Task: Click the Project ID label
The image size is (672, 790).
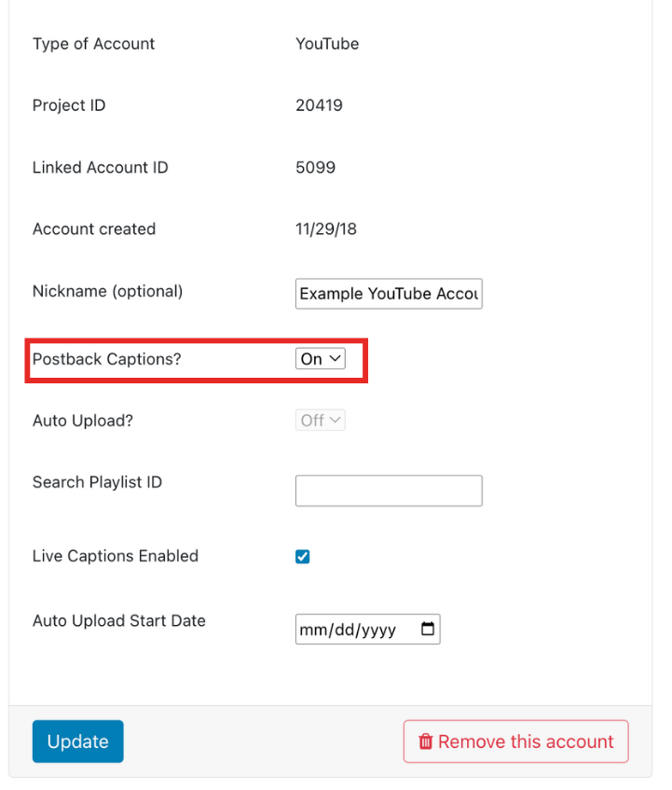Action: tap(69, 105)
